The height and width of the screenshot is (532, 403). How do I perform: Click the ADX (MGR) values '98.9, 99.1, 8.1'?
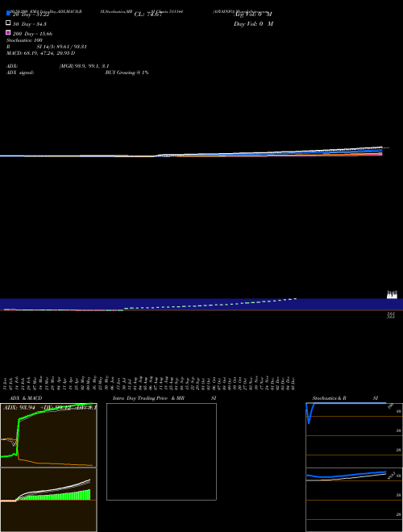84,66
